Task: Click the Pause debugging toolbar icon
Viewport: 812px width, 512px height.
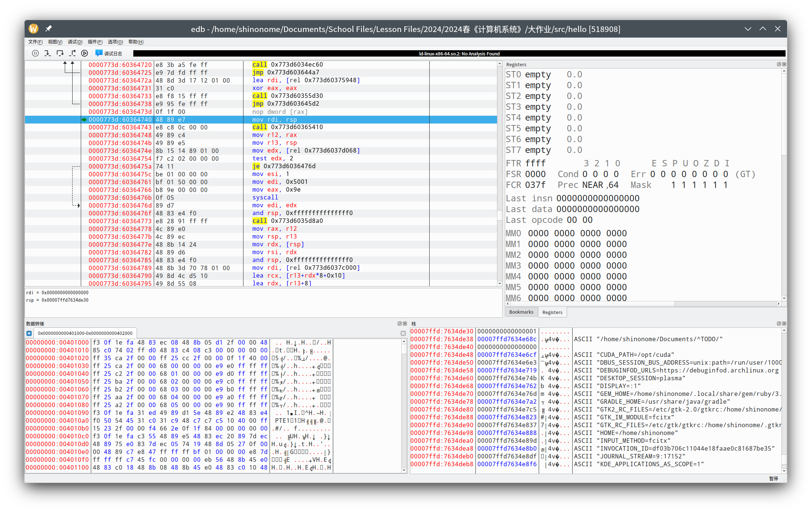Action: pyautogui.click(x=35, y=53)
